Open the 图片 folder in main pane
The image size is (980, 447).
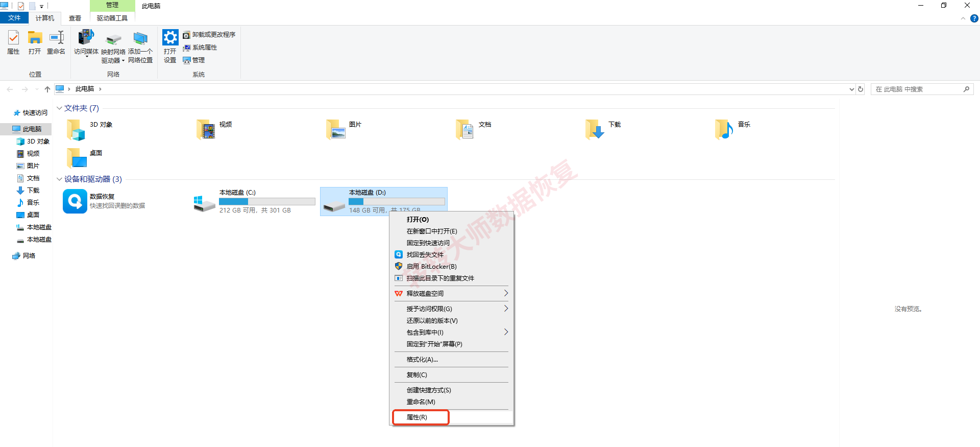(335, 129)
